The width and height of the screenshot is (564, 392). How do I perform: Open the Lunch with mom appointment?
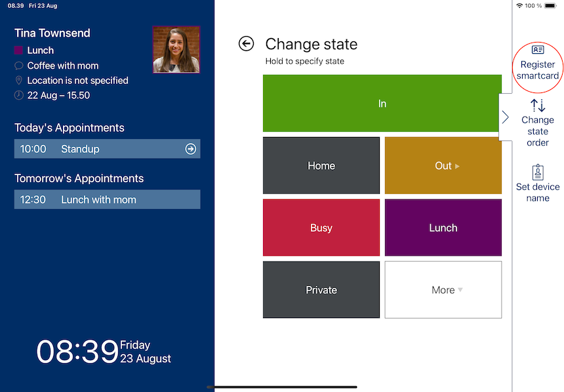(x=107, y=199)
